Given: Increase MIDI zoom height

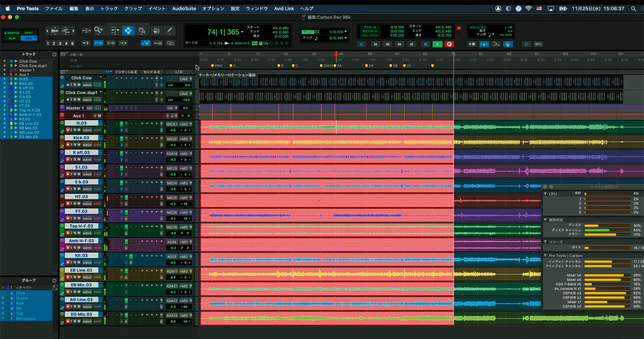Looking at the screenshot, I should [x=65, y=27].
